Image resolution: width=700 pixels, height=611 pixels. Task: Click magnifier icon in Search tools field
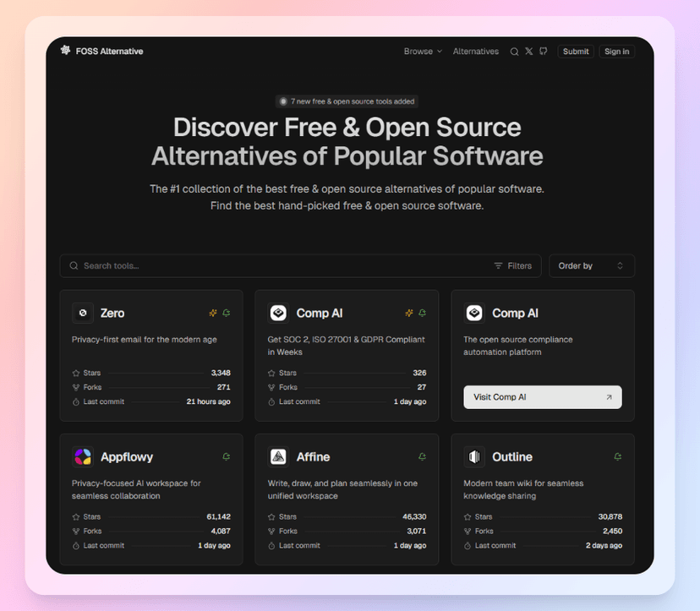pyautogui.click(x=74, y=265)
